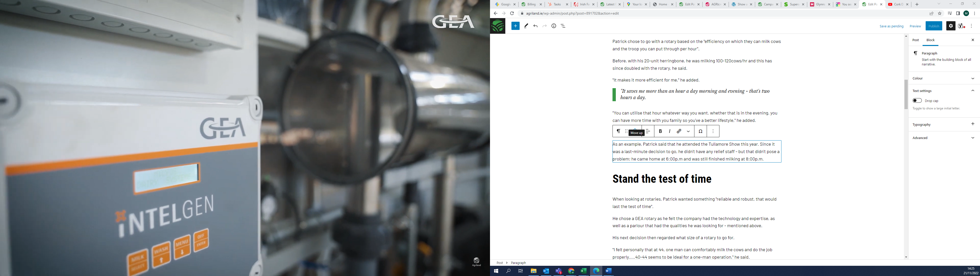Click the block drag handle icon
The width and height of the screenshot is (980, 276).
point(626,131)
